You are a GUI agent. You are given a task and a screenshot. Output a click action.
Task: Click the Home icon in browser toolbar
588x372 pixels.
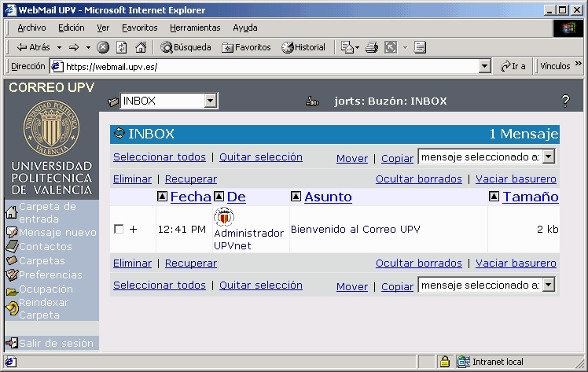(x=138, y=47)
